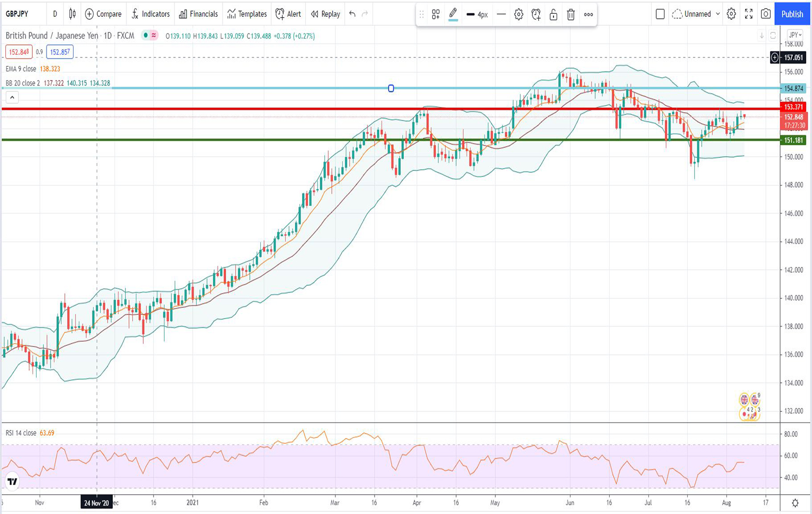Toggle the layout square checkbox near Unnamed

click(660, 14)
